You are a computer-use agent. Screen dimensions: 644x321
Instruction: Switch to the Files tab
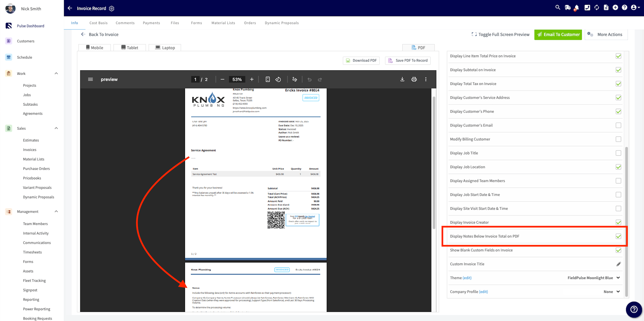click(x=175, y=23)
